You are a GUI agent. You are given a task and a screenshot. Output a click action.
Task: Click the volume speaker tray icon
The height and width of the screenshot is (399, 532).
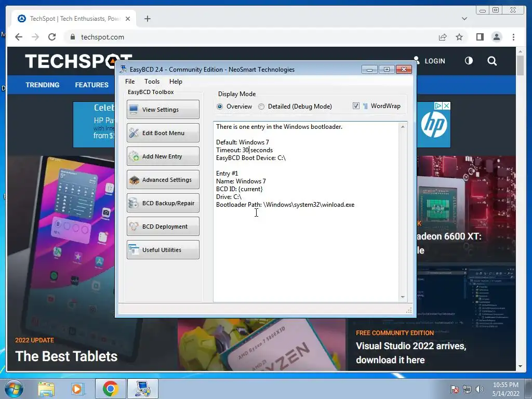coord(480,389)
